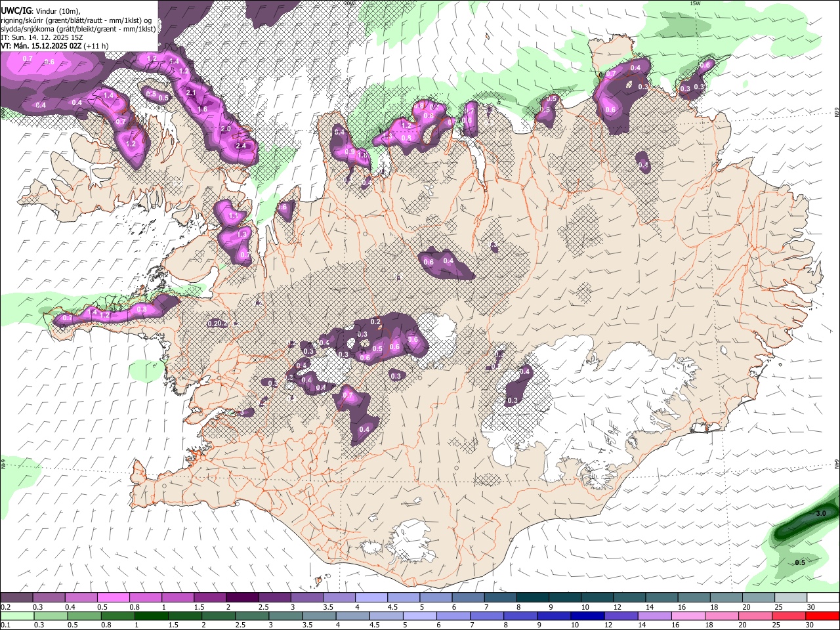Click the UWC/IG title text
840x630 pixels.
(x=15, y=11)
